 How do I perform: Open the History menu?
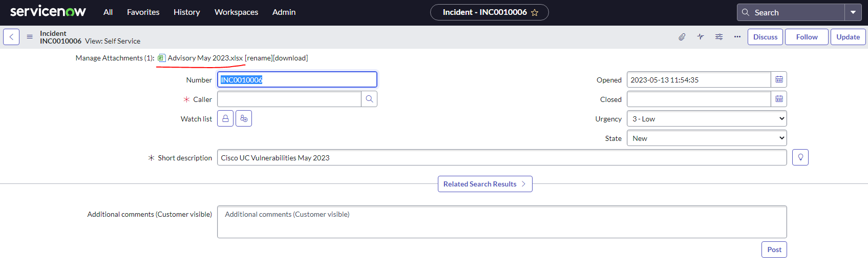coord(186,12)
